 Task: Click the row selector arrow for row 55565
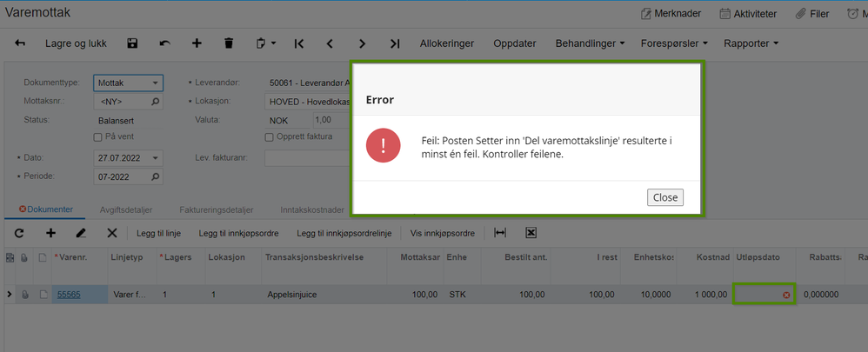pos(9,295)
